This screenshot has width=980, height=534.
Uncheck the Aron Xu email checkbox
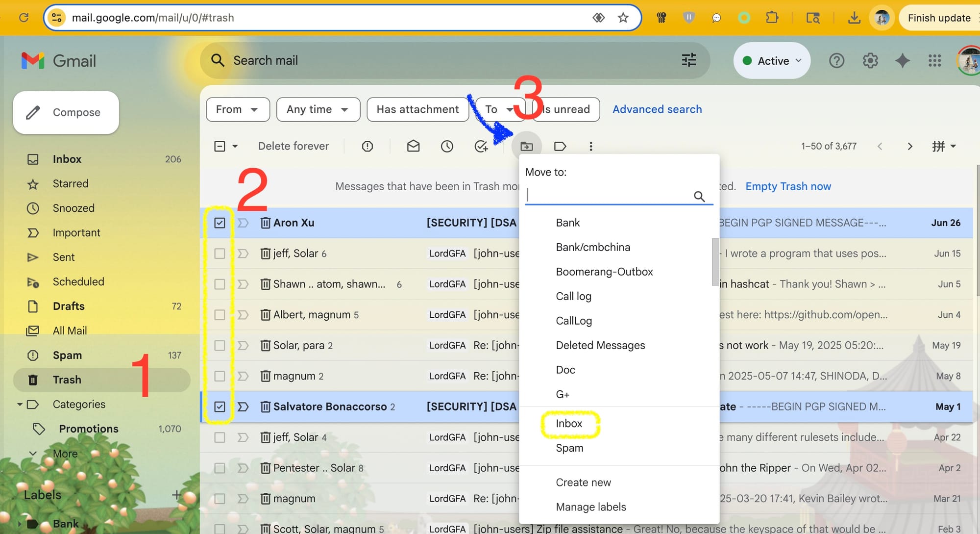[220, 223]
